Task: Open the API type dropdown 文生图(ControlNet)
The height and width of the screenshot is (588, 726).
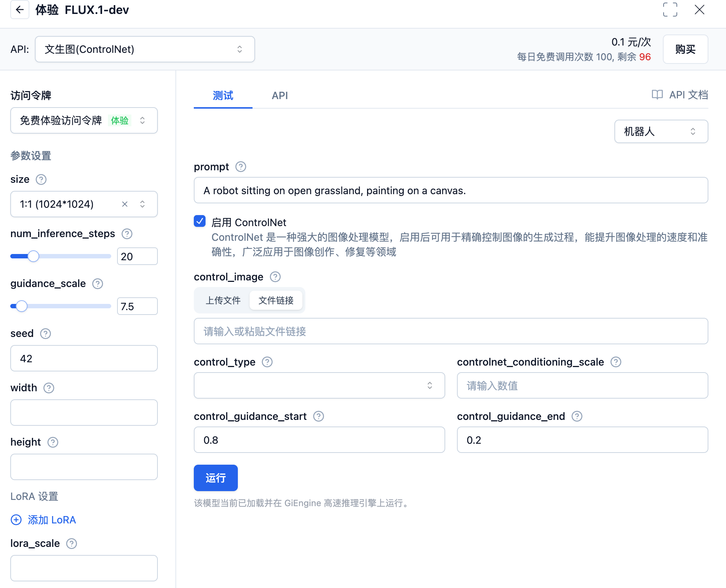Action: [x=145, y=49]
